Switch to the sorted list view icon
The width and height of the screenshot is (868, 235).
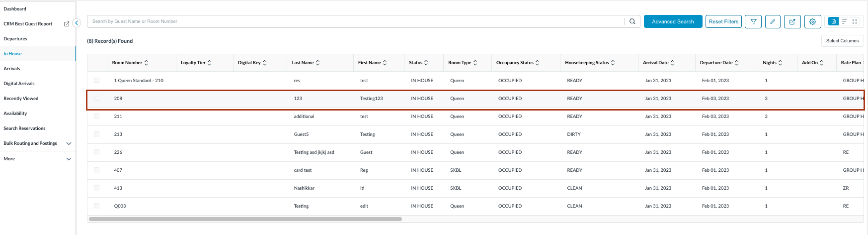[844, 21]
